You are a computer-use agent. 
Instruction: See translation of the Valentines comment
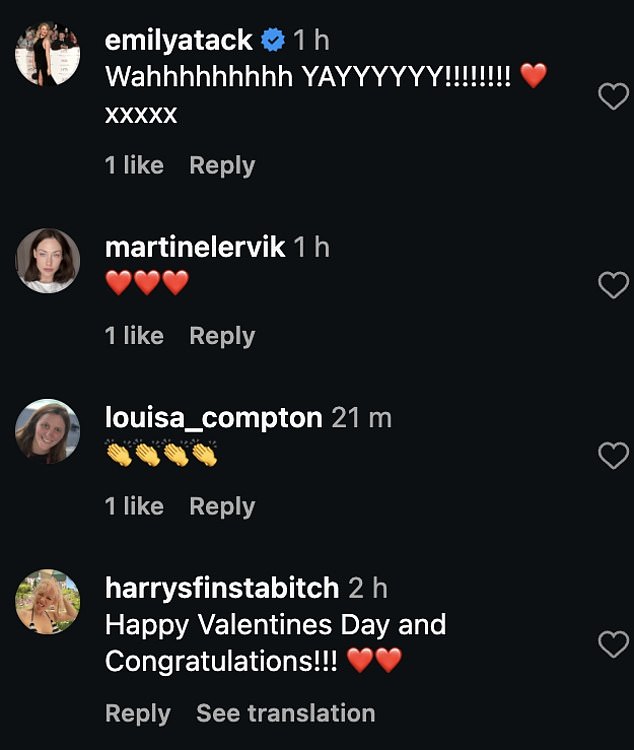pyautogui.click(x=285, y=713)
